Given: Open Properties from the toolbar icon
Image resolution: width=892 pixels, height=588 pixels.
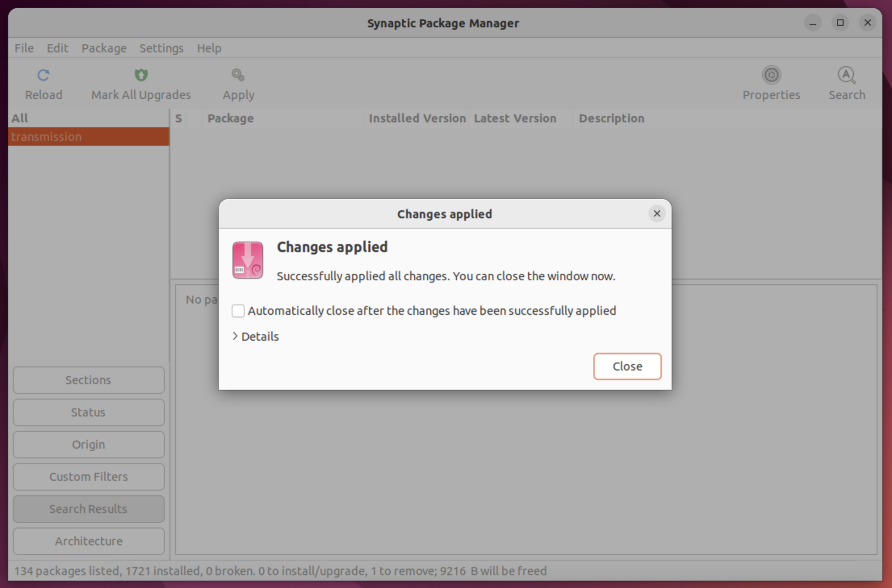Looking at the screenshot, I should click(770, 83).
